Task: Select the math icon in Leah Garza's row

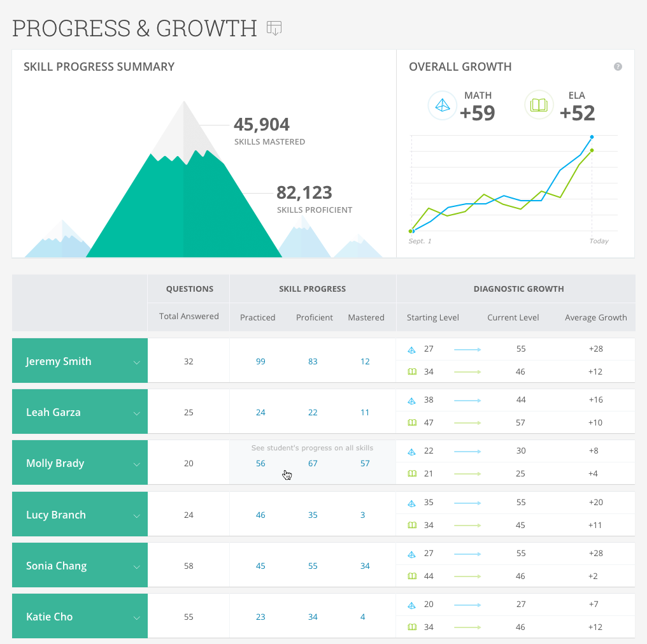Action: coord(412,399)
